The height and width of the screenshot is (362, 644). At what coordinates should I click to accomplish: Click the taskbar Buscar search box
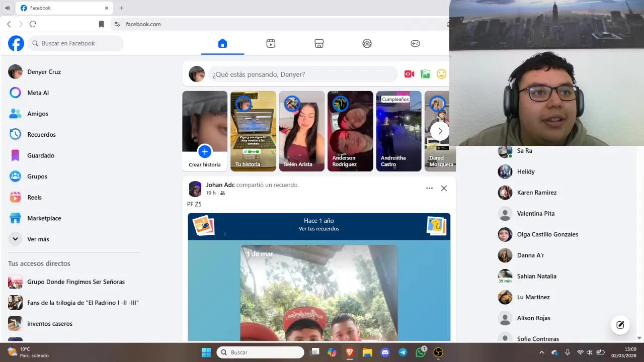point(261,352)
